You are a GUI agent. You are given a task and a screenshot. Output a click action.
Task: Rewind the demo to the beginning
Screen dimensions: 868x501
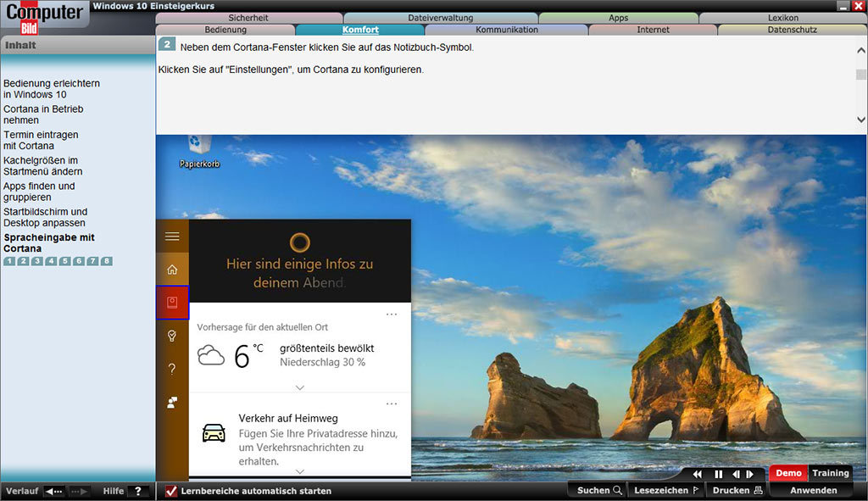click(698, 474)
